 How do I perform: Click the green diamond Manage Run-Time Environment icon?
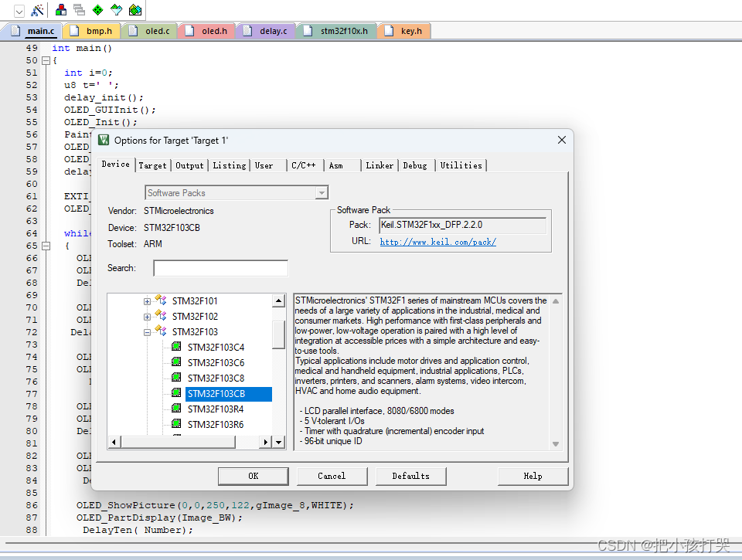click(97, 10)
